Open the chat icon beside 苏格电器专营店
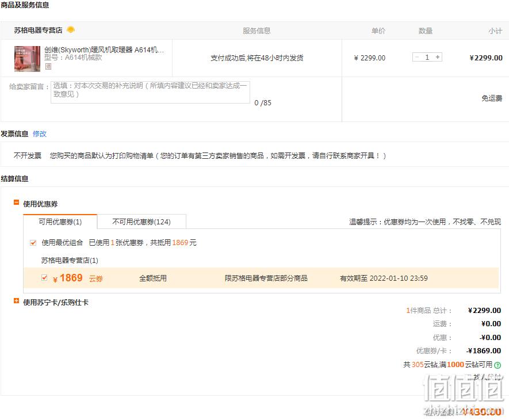Screen dimensions: 509x420 70,30
